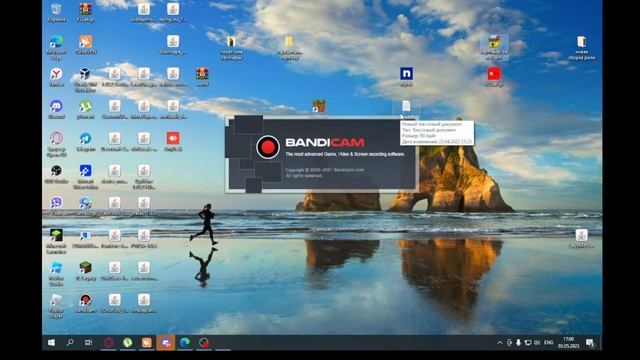This screenshot has height=360, width=640.
Task: Launch Microsoft Edge from the desktop shortcut
Action: [56, 47]
